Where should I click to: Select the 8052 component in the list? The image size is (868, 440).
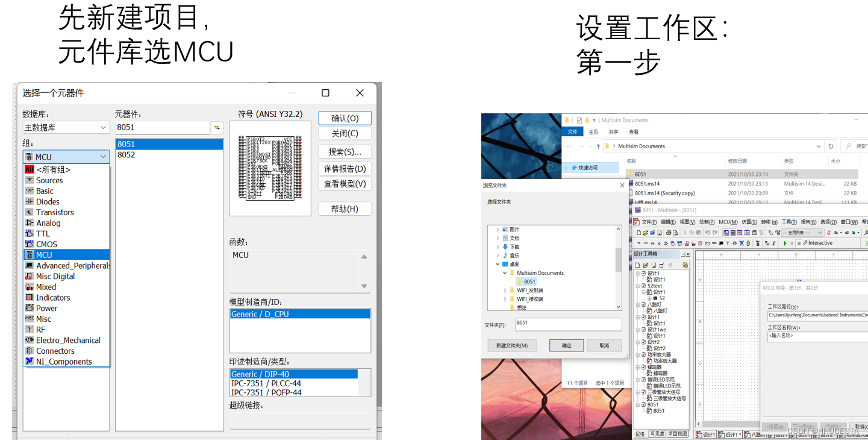coord(169,155)
